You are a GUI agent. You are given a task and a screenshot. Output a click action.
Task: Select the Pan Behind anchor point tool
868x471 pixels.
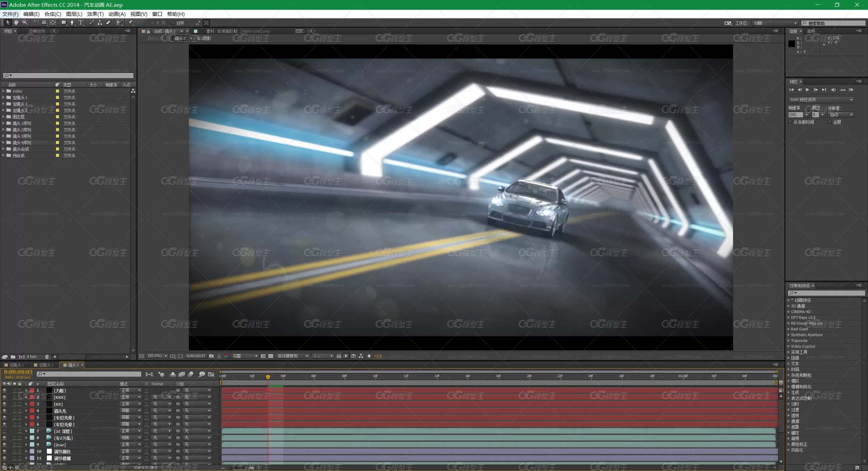pos(53,23)
